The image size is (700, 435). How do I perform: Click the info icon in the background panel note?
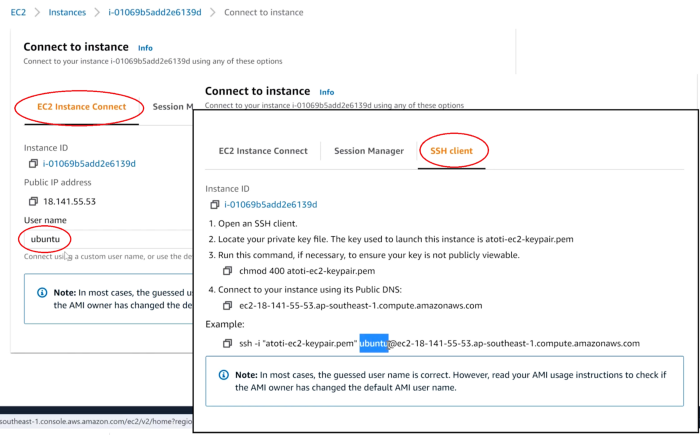tap(42, 293)
